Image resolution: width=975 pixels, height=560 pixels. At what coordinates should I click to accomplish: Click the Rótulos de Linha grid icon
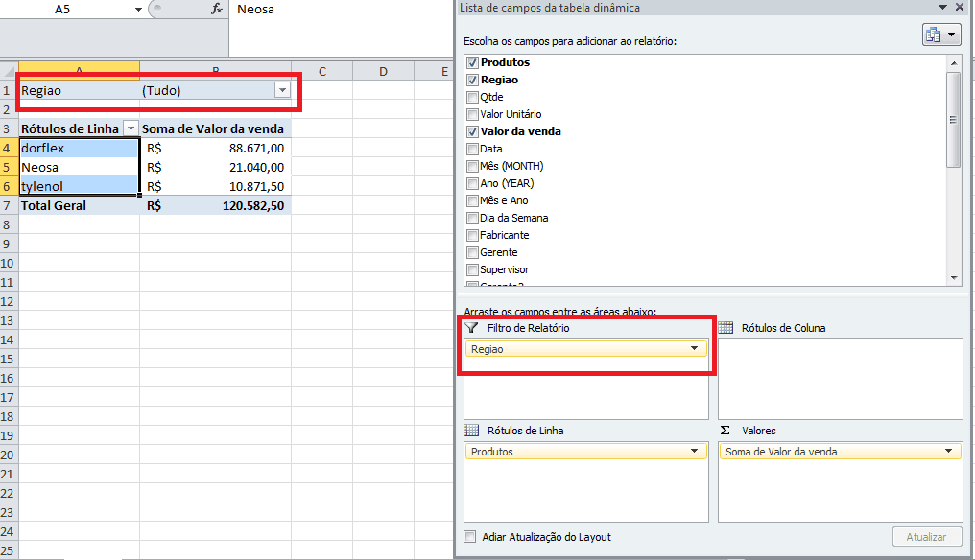point(472,431)
